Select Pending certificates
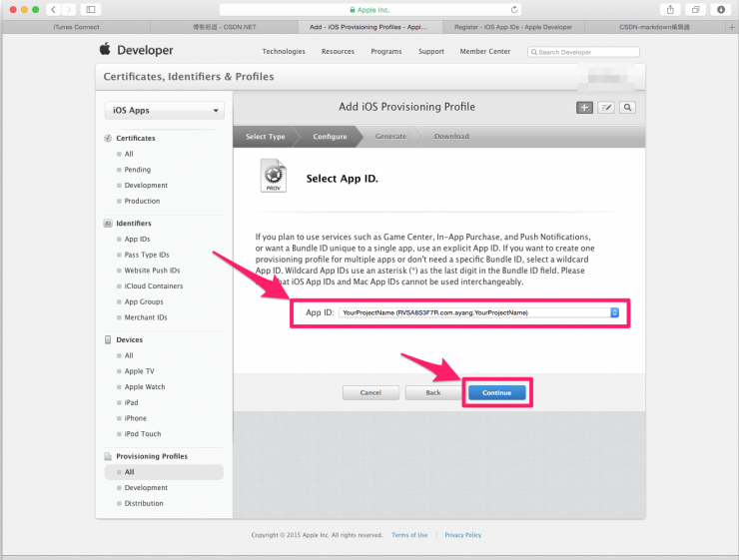 pyautogui.click(x=138, y=170)
